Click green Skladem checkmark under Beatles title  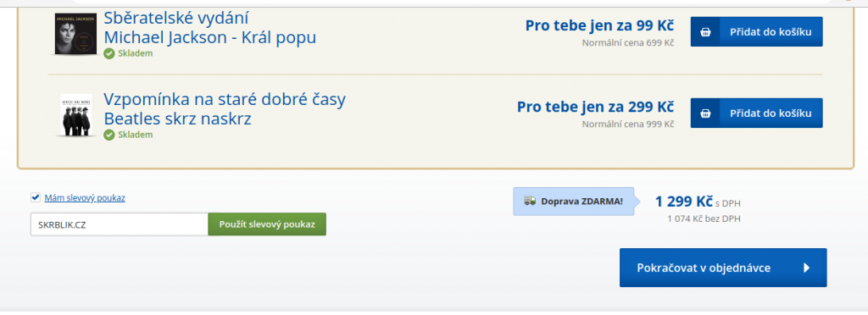tap(109, 135)
